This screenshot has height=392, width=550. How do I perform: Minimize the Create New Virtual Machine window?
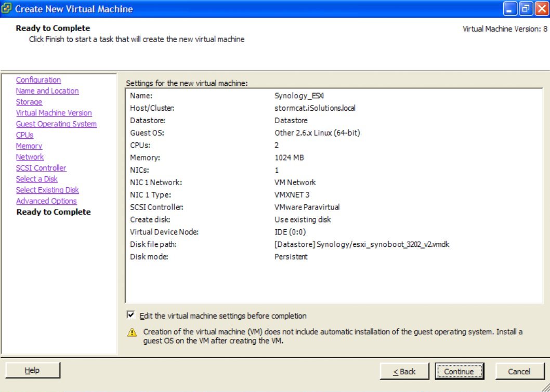tap(509, 9)
